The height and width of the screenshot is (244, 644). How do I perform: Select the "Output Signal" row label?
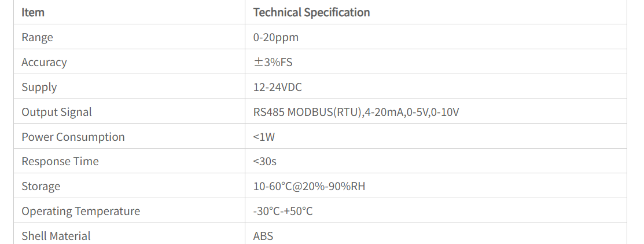(x=56, y=112)
